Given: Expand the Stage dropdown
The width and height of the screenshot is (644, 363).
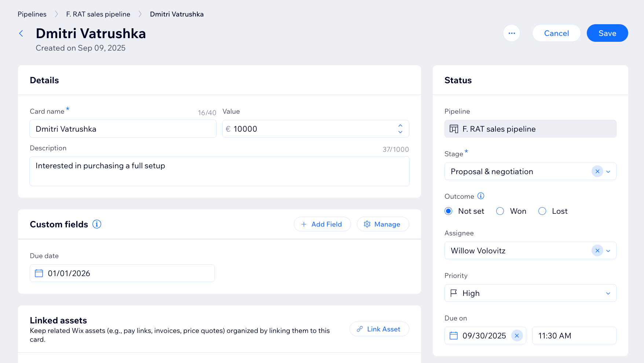Looking at the screenshot, I should click(608, 171).
